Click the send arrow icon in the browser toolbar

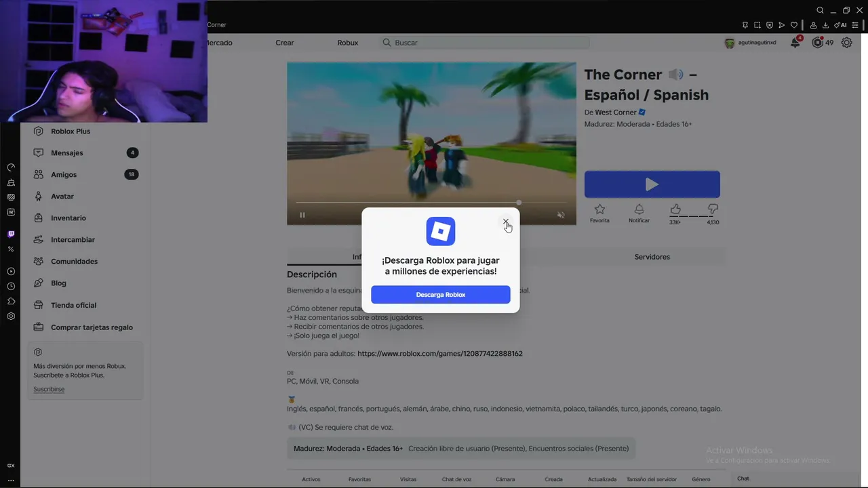(x=782, y=25)
